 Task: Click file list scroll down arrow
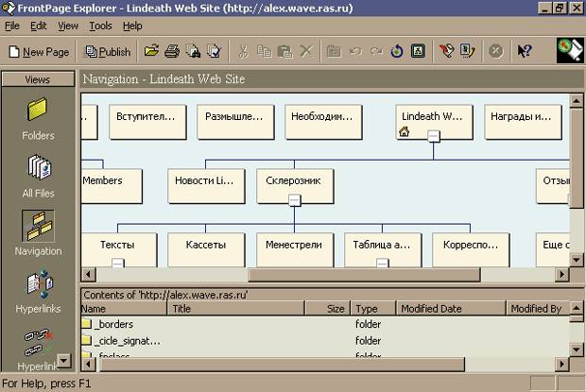tap(577, 349)
